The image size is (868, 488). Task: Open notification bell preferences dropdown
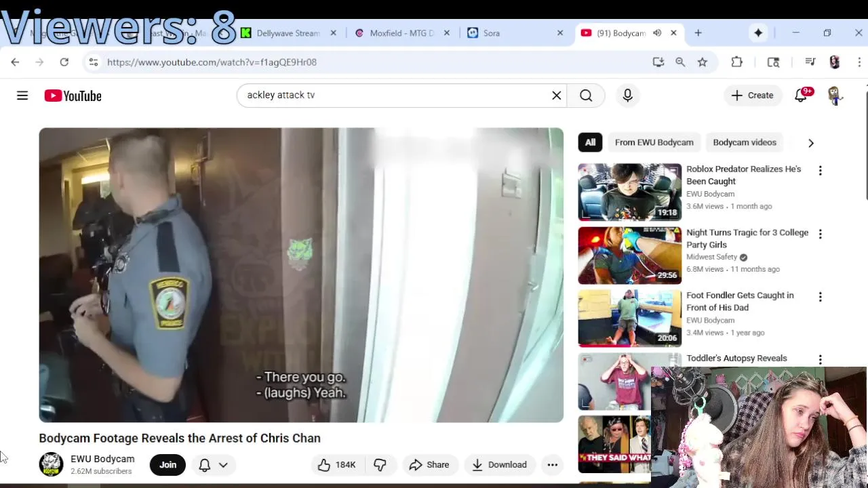point(214,464)
